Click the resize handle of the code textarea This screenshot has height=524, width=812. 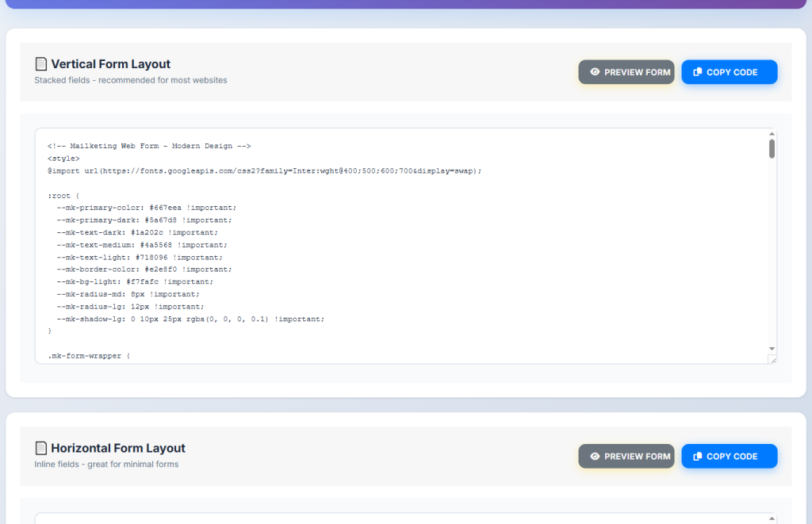[x=772, y=359]
